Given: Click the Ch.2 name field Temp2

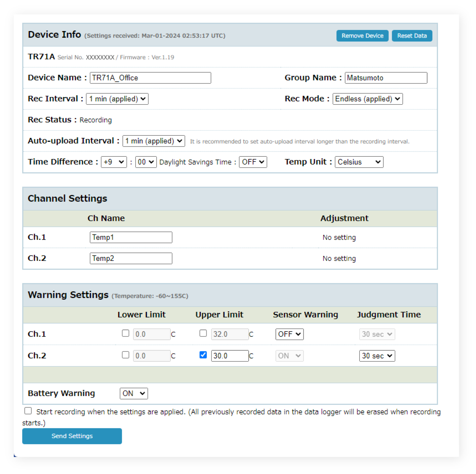Looking at the screenshot, I should coord(131,258).
